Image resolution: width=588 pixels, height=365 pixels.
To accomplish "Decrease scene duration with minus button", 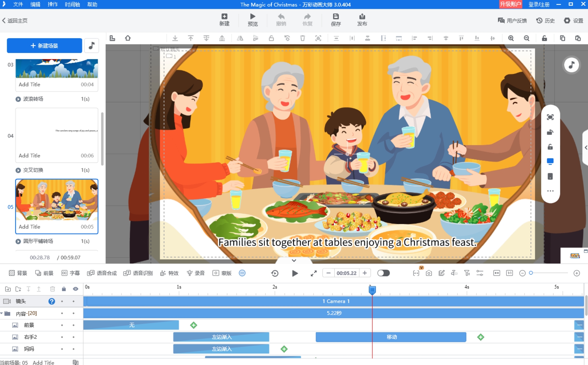I will pos(328,273).
